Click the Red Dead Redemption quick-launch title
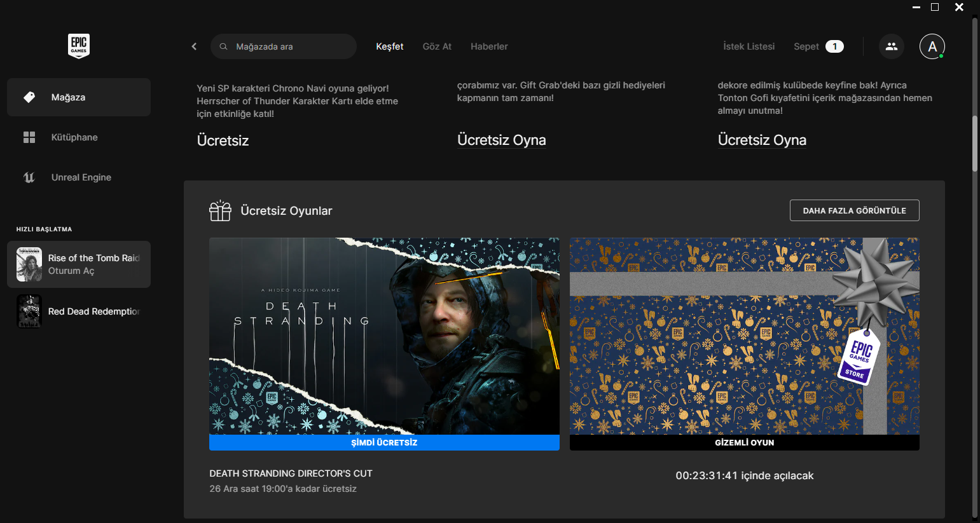The height and width of the screenshot is (523, 980). [x=94, y=311]
